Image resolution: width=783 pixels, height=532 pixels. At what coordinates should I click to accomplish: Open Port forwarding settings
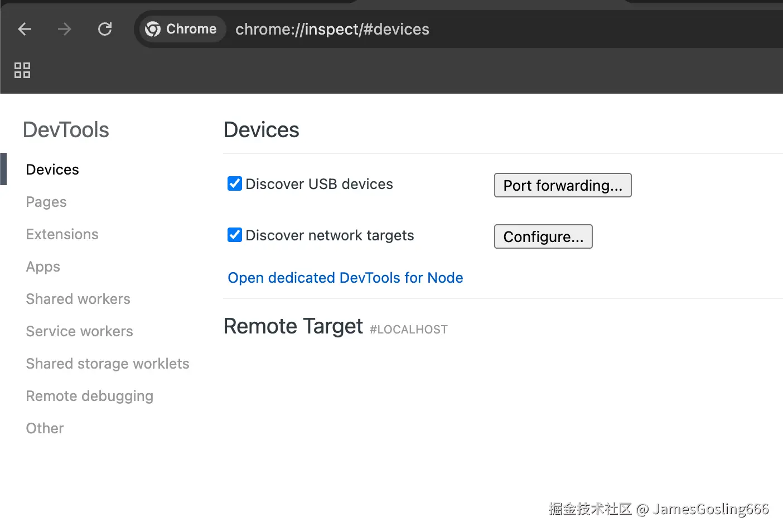pos(562,185)
